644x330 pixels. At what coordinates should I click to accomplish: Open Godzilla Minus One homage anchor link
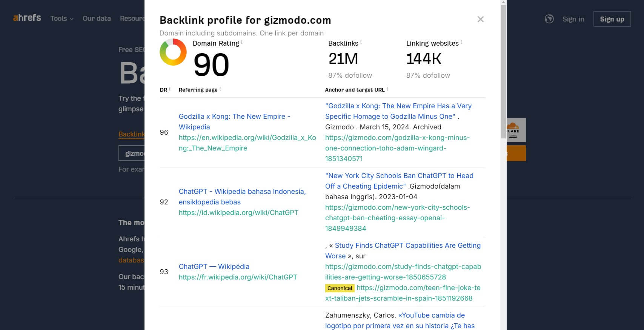[x=398, y=111]
